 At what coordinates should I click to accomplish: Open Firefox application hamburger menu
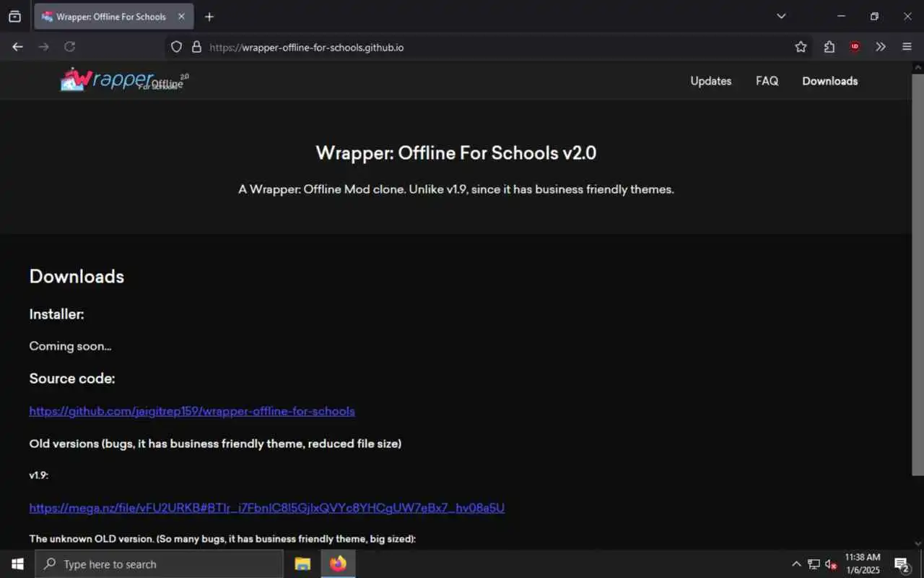click(907, 47)
